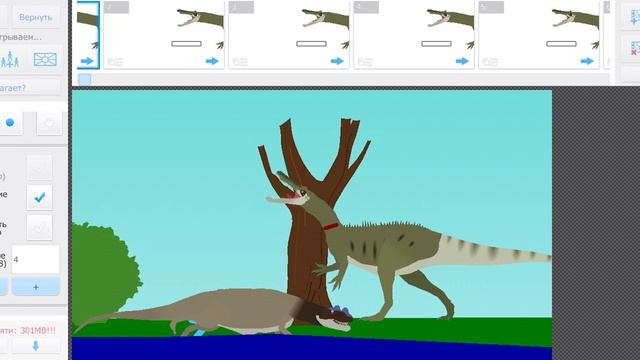The image size is (640, 360).
Task: Click the Вернуть (redo) button
Action: (36, 17)
